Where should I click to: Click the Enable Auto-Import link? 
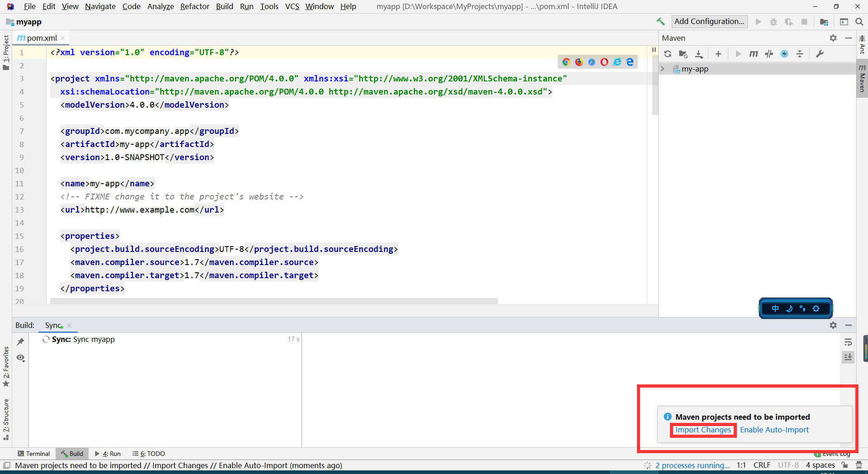coord(774,430)
